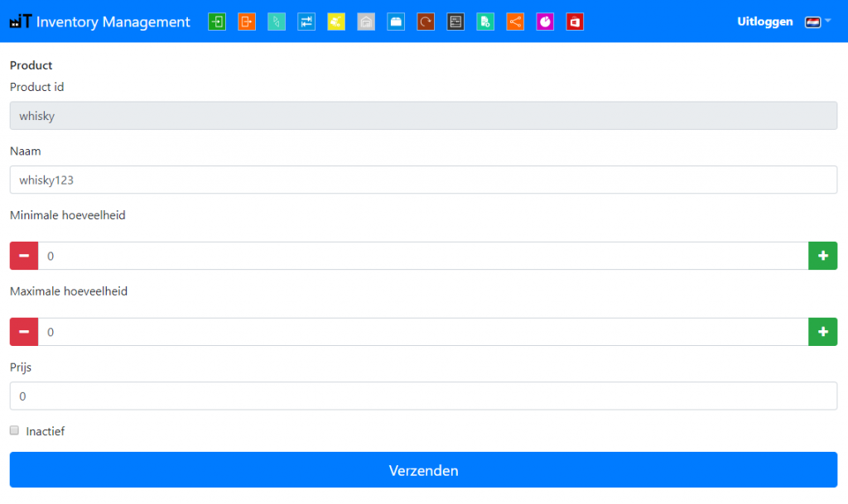The image size is (848, 504).
Task: Click the green document report icon
Action: [x=485, y=22]
